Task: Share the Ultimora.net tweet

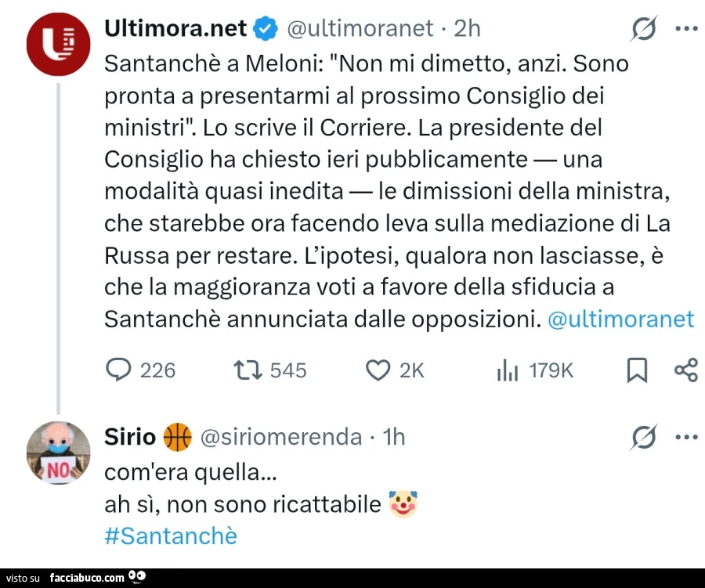Action: click(x=686, y=370)
